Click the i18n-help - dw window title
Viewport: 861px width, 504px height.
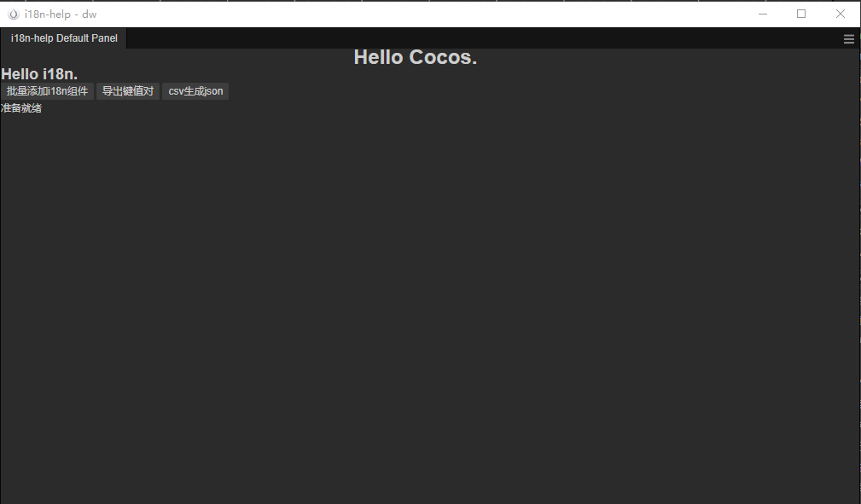click(61, 14)
